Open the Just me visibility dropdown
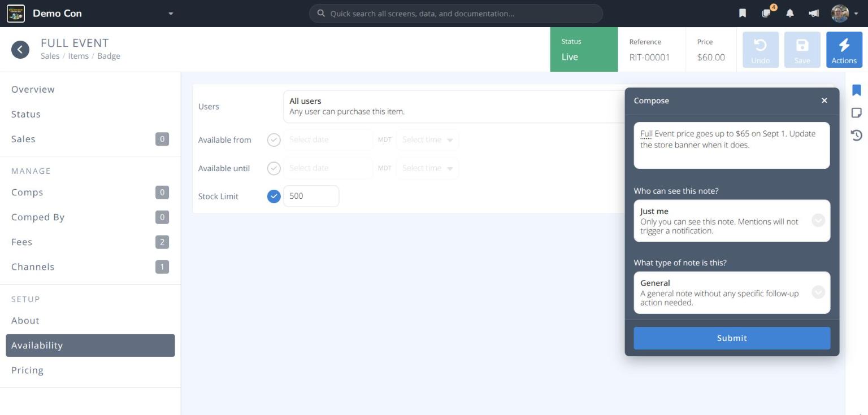The width and height of the screenshot is (868, 415). (x=732, y=221)
